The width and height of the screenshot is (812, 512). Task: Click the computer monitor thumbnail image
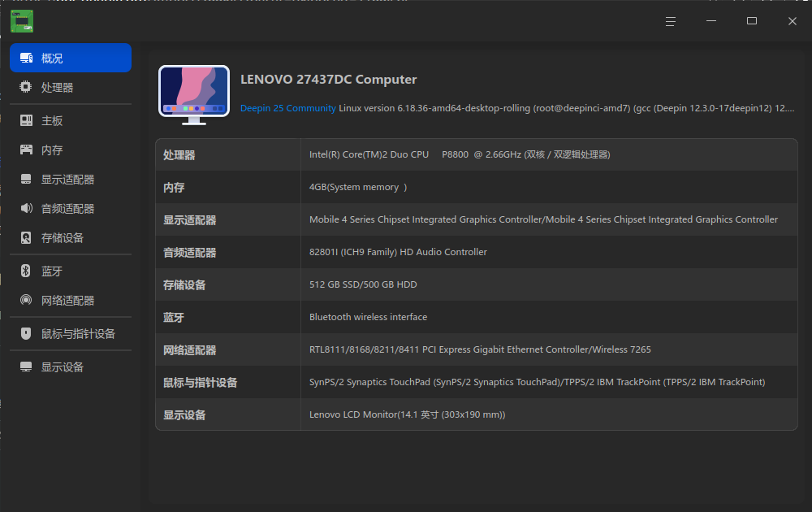(x=194, y=95)
